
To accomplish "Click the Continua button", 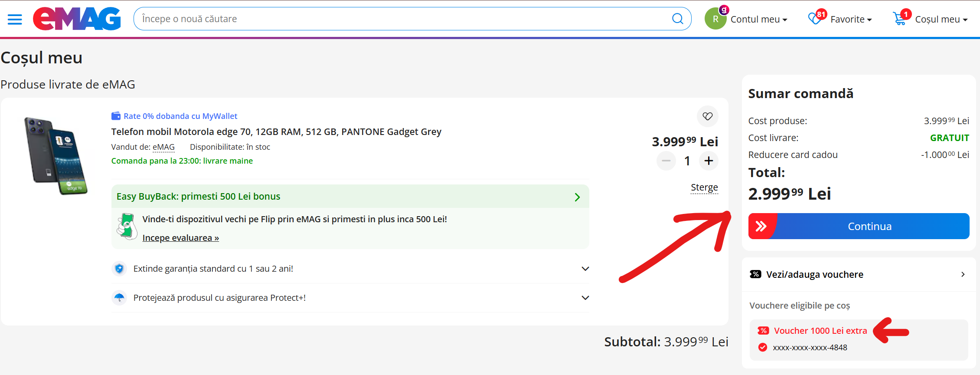I will pyautogui.click(x=859, y=226).
